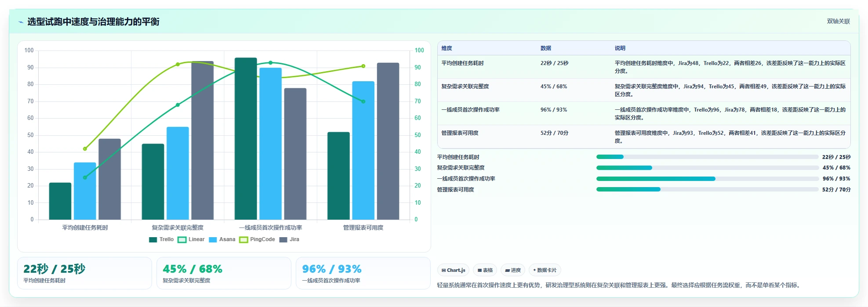Click the 表格 tag chip
868x307 pixels.
click(x=485, y=270)
